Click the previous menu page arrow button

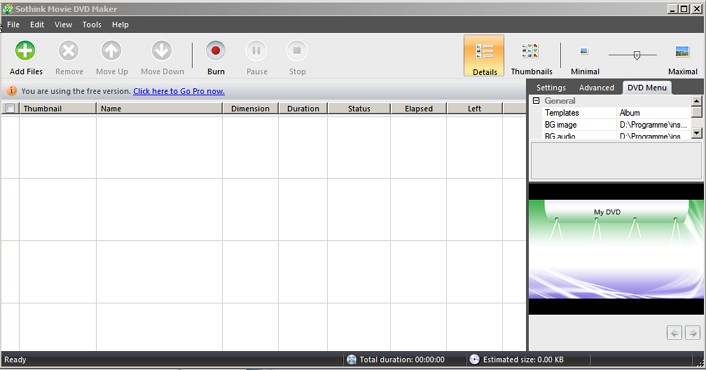674,333
